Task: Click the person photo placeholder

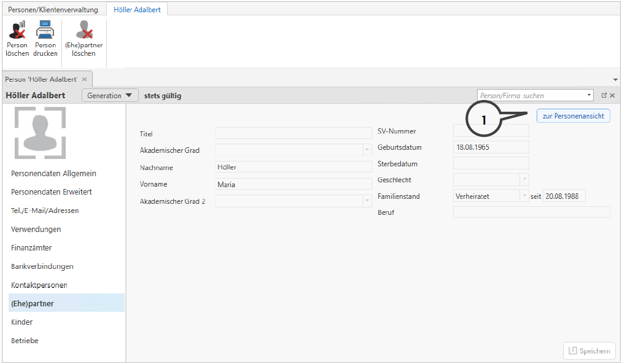Action: coord(40,133)
